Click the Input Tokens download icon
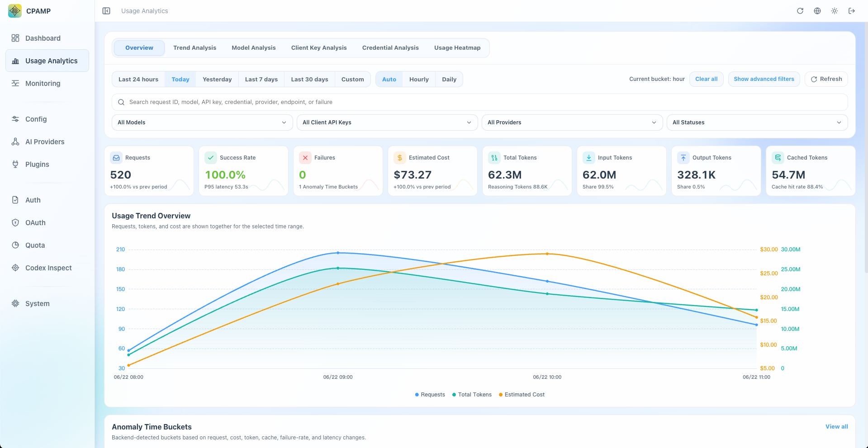868x448 pixels. 589,158
